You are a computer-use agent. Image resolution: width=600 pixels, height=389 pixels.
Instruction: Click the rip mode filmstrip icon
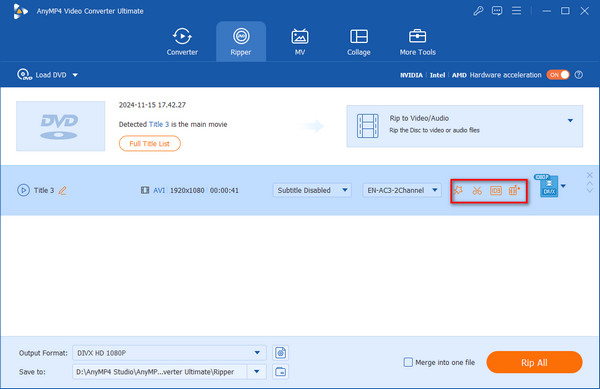click(x=368, y=125)
